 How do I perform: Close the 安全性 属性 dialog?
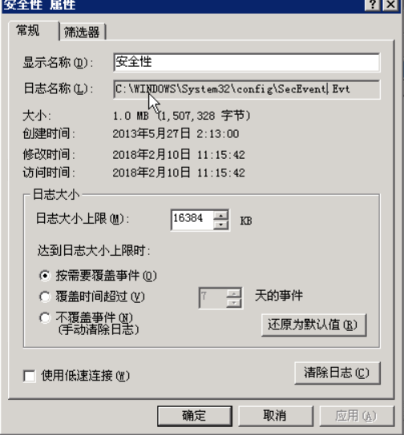click(390, 5)
